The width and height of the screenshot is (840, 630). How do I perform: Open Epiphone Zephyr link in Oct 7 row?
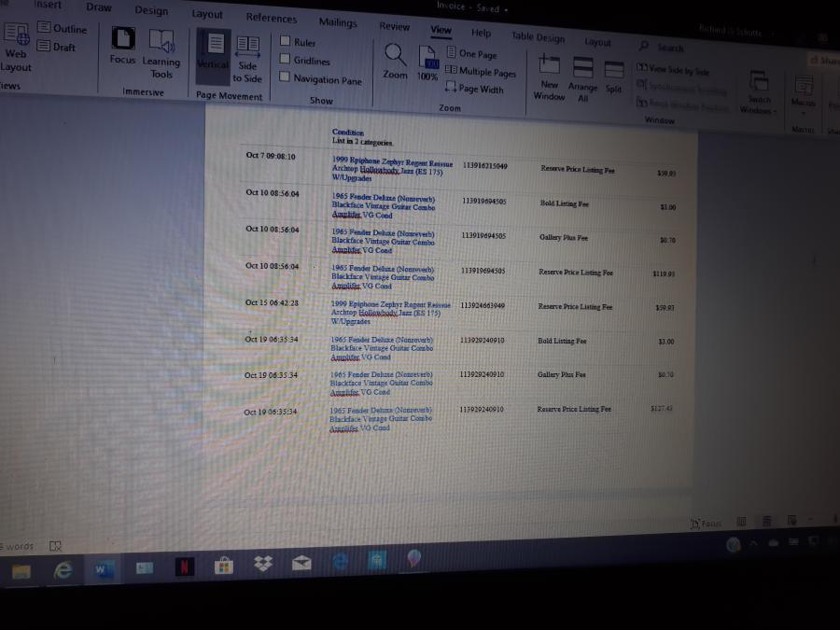click(392, 168)
